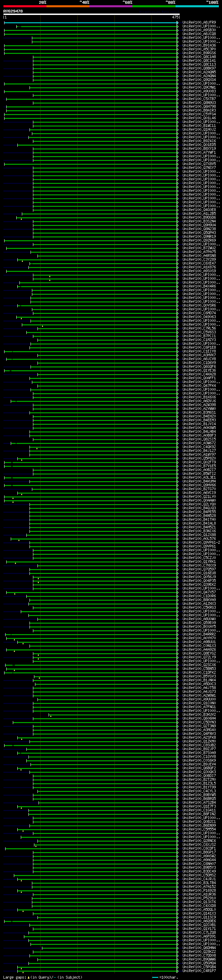This screenshot has height=980, width=222.
Task: Click hit label UniRef100_Q9CMW1
Action: click(199, 88)
